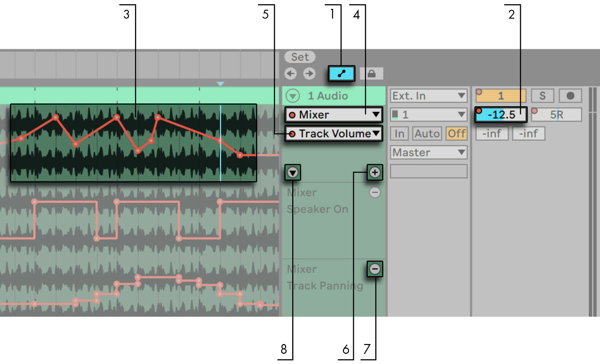Open the Master output routing dropdown
The height and width of the screenshot is (364, 600).
428,152
